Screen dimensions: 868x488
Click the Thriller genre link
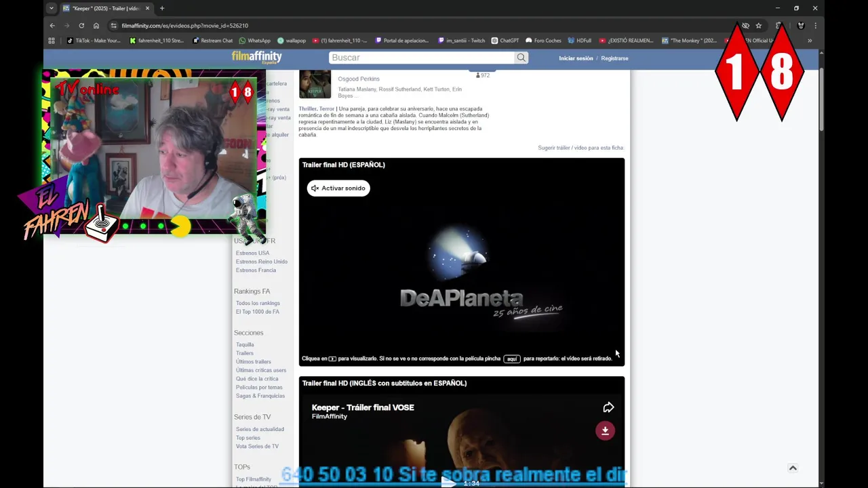click(307, 108)
